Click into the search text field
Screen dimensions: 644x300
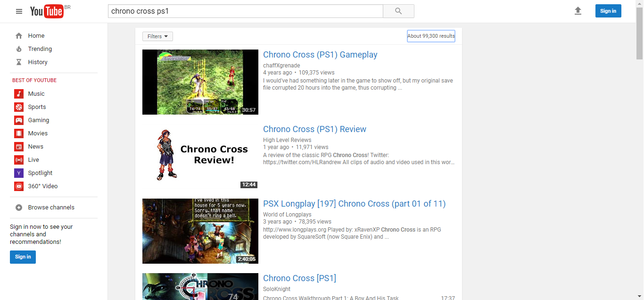pyautogui.click(x=245, y=11)
